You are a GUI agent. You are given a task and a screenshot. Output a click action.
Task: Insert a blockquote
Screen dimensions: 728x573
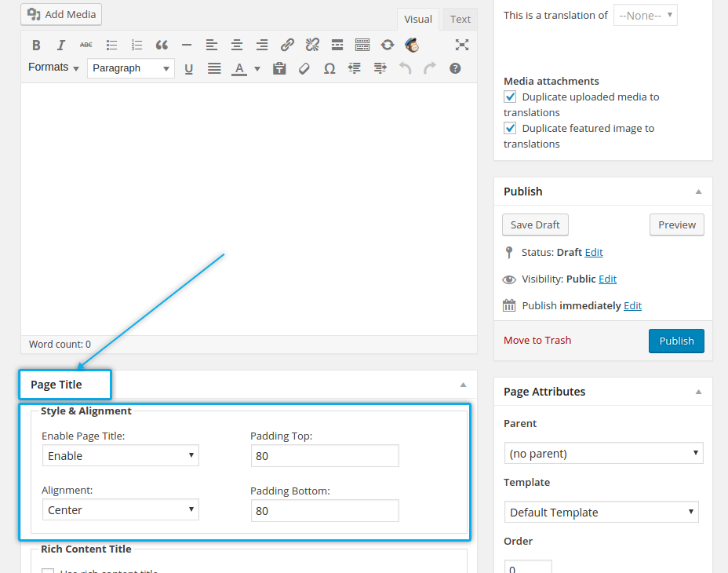[x=162, y=45]
